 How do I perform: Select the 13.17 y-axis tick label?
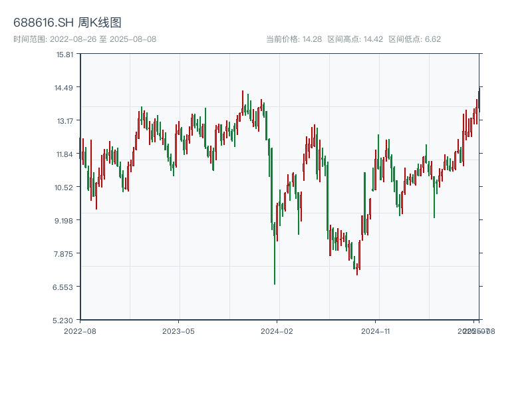pos(65,121)
